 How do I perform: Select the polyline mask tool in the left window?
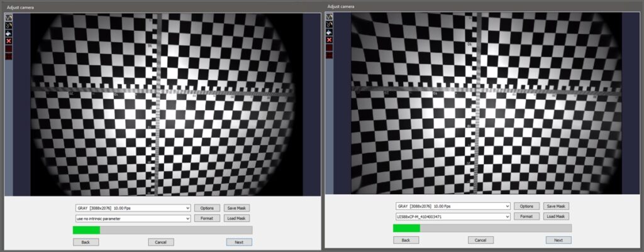9,18
